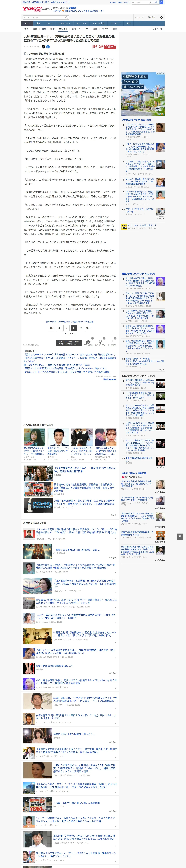The image size is (186, 868).
Task: Open ranking article one about 森田剛
Action: click(x=140, y=129)
